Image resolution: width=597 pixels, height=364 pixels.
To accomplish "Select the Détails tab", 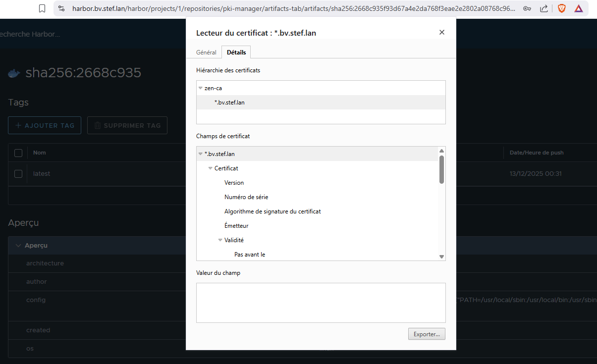I will pos(236,52).
